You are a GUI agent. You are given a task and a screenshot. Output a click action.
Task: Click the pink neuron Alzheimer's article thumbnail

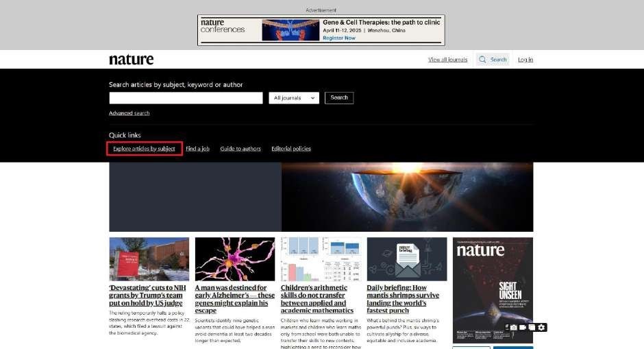(234, 259)
